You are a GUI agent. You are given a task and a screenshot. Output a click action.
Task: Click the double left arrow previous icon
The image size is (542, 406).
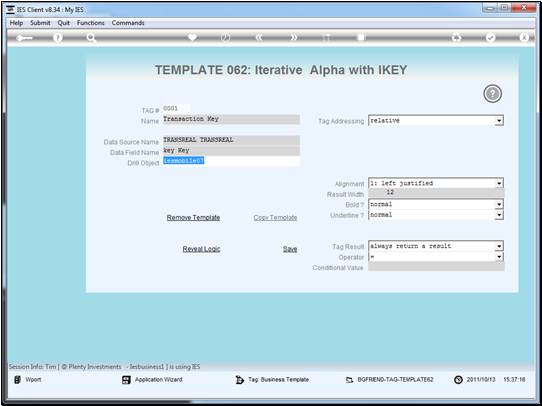pyautogui.click(x=259, y=38)
